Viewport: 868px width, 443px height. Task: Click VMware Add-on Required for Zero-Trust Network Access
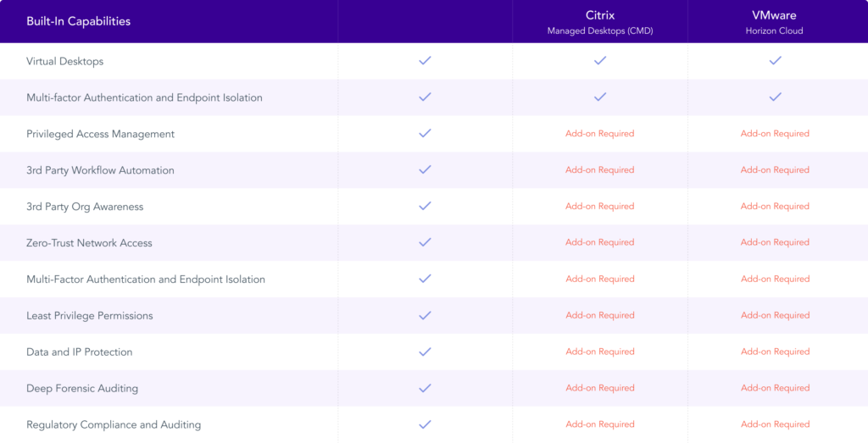(775, 242)
